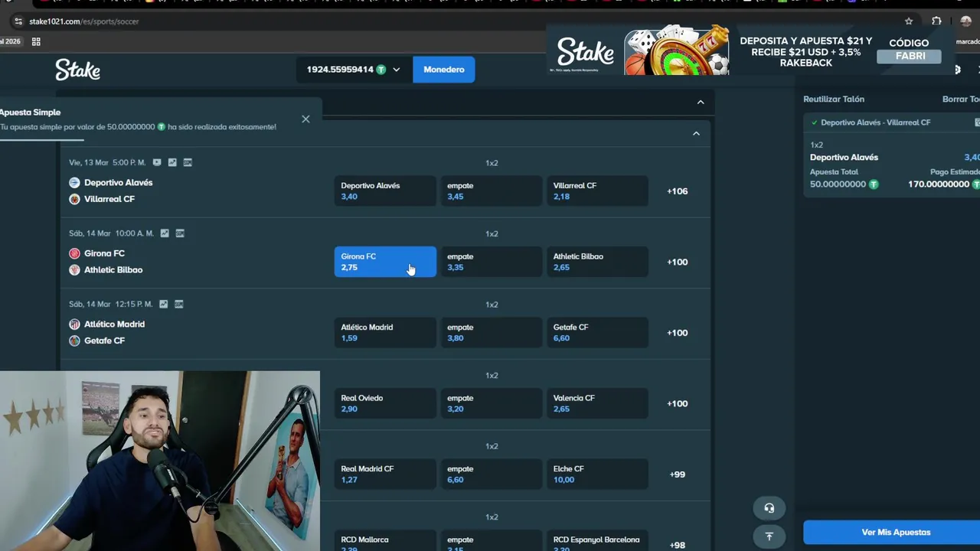Open +100 markets for Real Oviedo match

677,403
